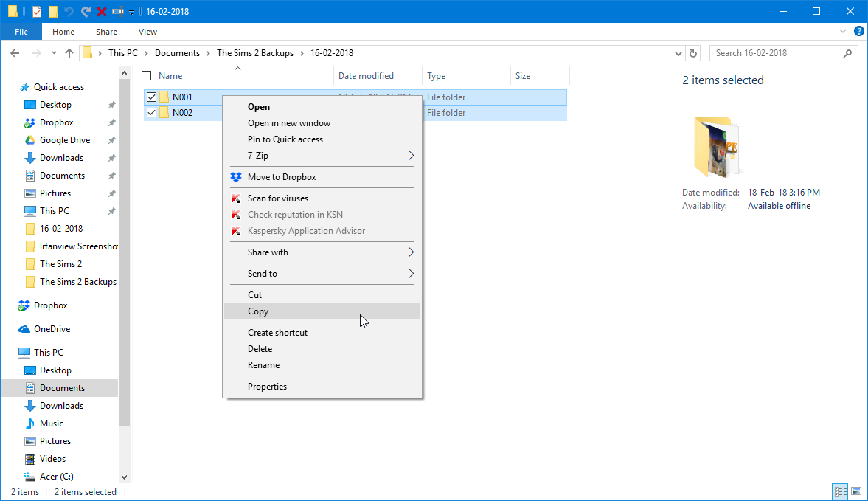The width and height of the screenshot is (868, 501).
Task: Click the Redo arrow in title bar
Action: point(86,12)
